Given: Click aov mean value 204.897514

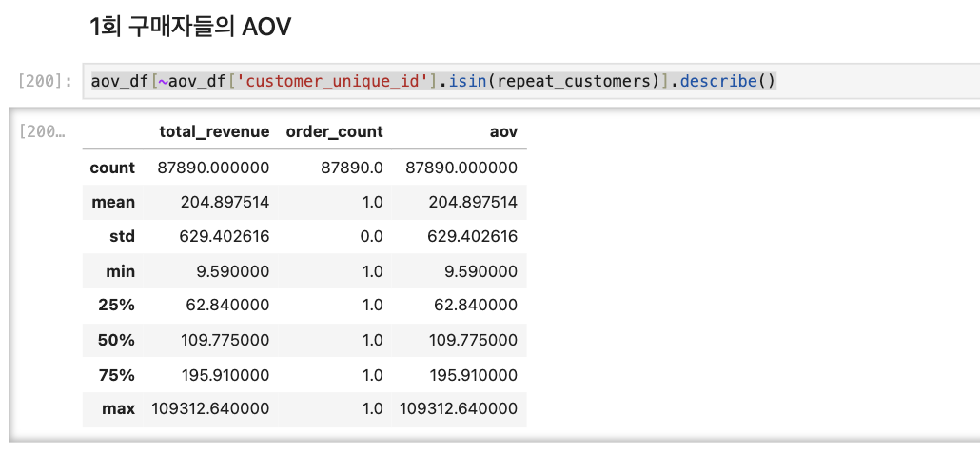Looking at the screenshot, I should click(x=473, y=202).
